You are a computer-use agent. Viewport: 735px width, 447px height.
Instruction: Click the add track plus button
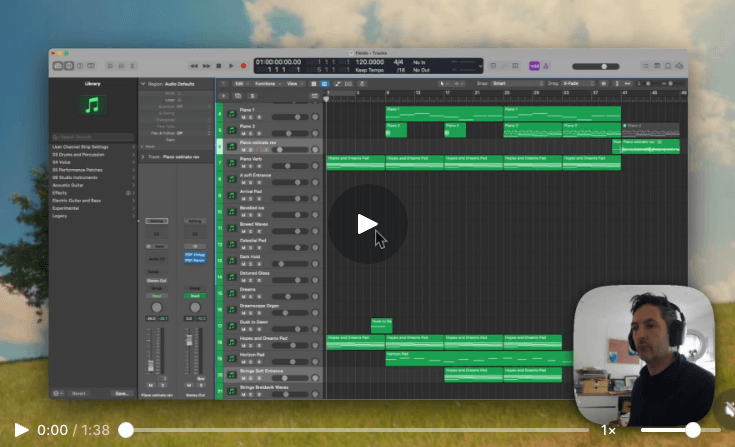pos(224,96)
